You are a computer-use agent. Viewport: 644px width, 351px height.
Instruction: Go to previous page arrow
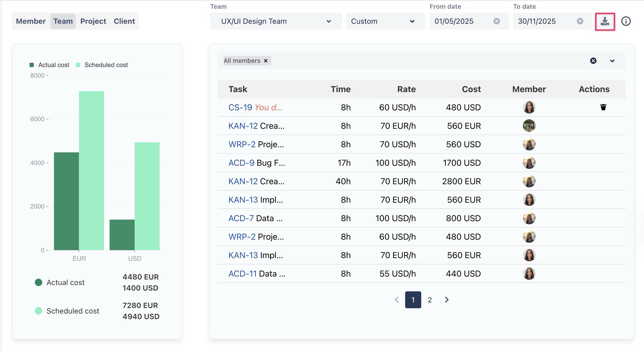(x=397, y=300)
